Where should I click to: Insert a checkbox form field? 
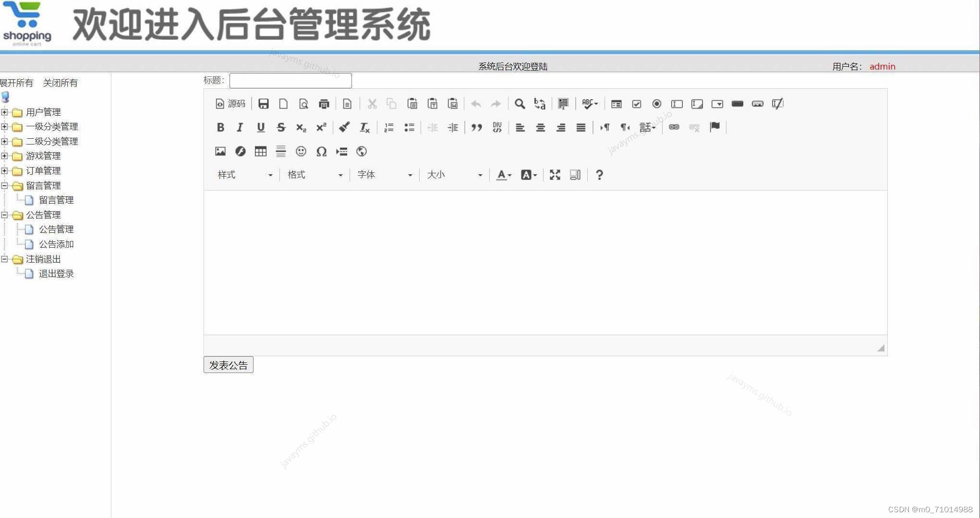637,104
